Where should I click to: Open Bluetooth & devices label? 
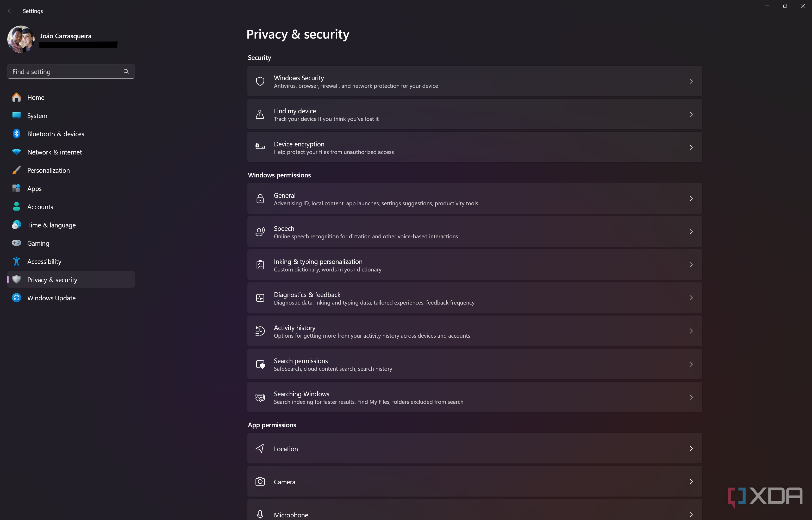pos(56,134)
